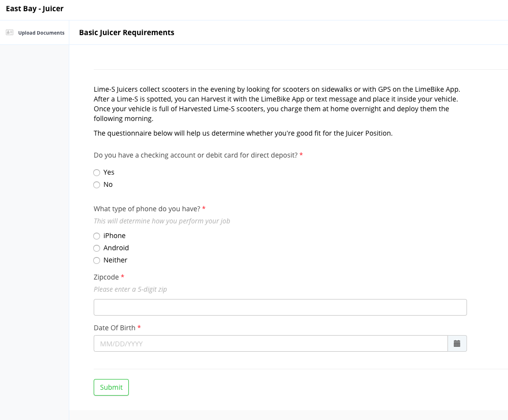Viewport: 508px width, 420px height.
Task: Click the Android option label text
Action: (x=116, y=248)
